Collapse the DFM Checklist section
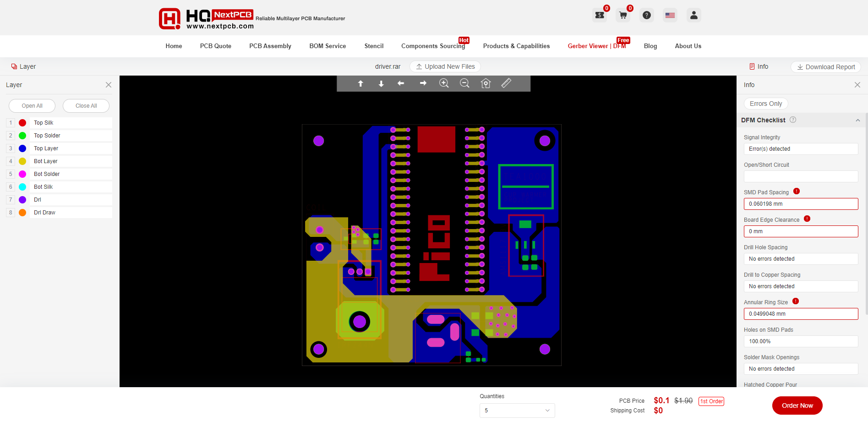 857,120
